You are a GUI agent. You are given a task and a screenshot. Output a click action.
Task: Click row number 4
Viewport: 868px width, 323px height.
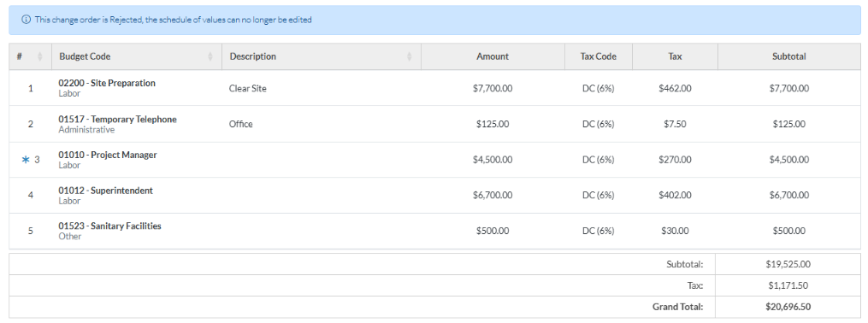[31, 195]
